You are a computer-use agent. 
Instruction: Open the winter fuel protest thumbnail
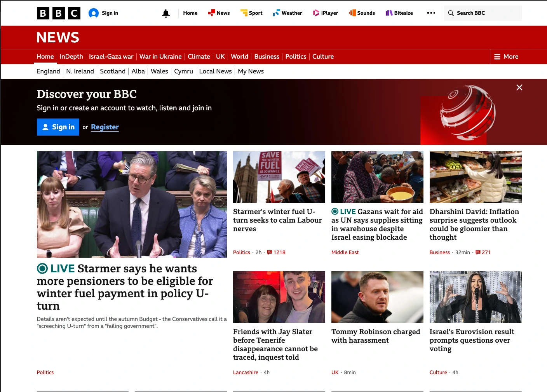tap(279, 177)
